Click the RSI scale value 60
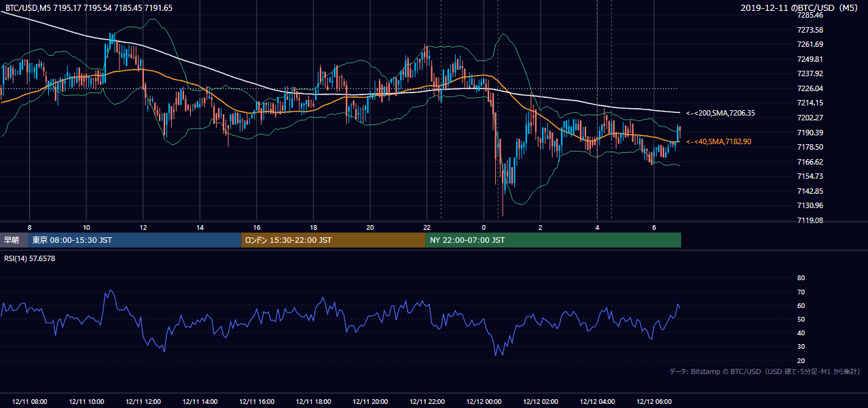868x408 pixels. point(801,305)
